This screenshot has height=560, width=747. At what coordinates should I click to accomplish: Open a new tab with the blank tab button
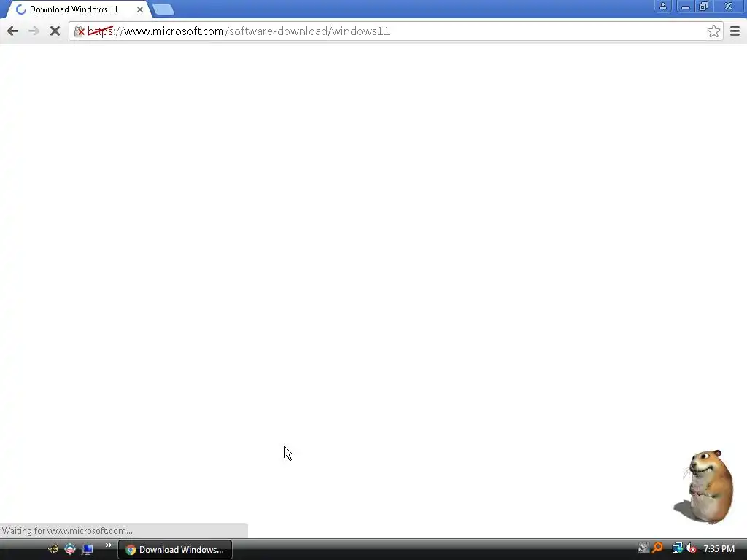(x=163, y=9)
